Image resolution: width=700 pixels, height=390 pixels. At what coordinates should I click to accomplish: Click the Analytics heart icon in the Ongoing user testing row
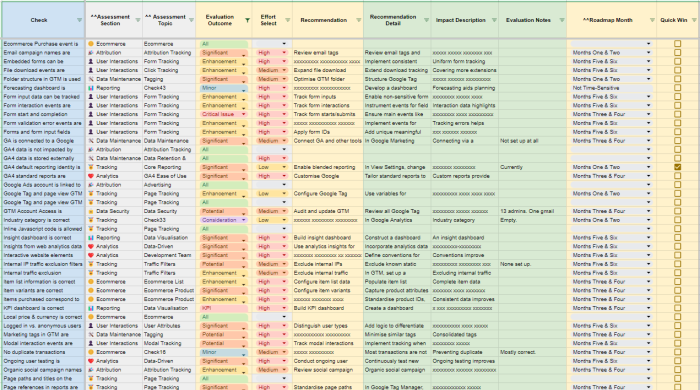pyautogui.click(x=91, y=361)
